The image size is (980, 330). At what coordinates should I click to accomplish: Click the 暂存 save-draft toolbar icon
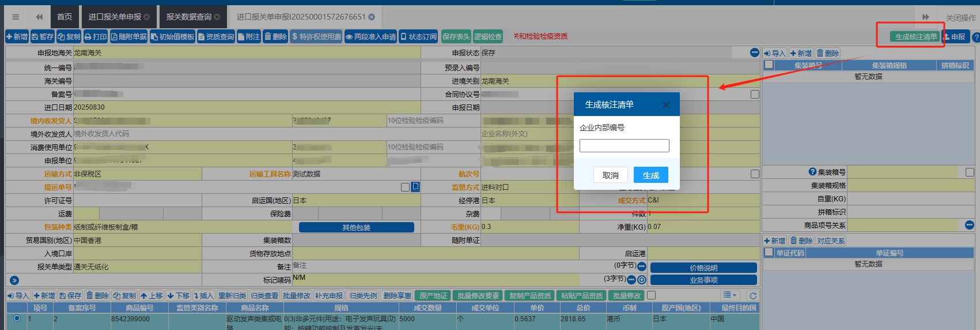point(43,37)
